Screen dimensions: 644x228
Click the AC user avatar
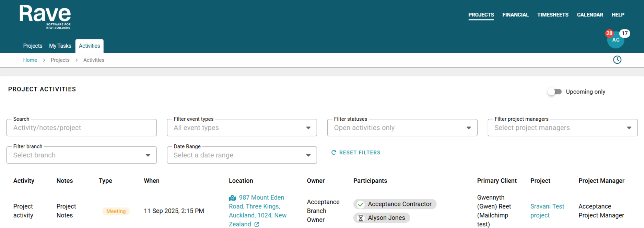616,40
